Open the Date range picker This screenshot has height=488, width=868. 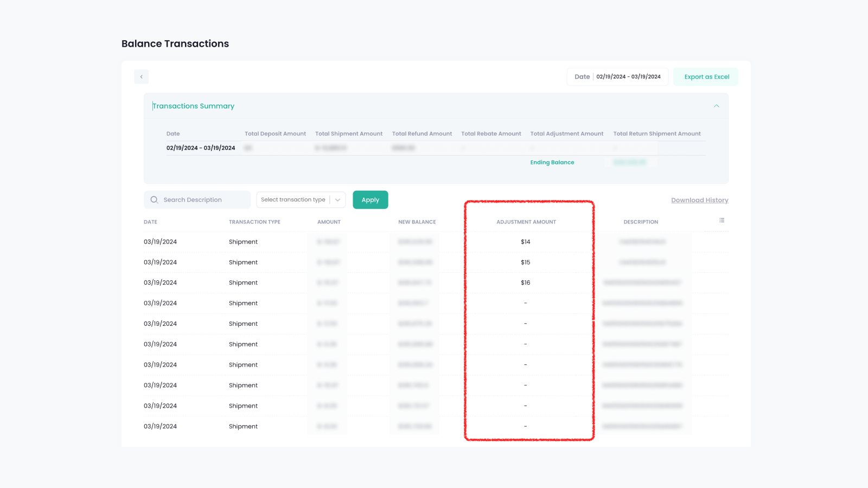tap(617, 76)
